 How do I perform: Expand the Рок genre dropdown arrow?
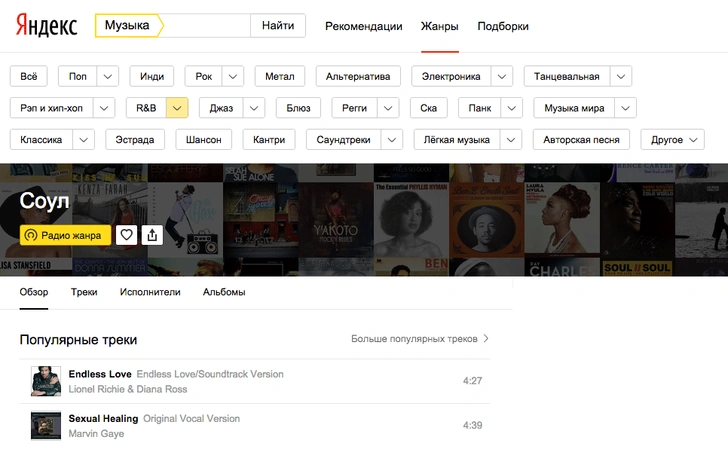click(233, 76)
